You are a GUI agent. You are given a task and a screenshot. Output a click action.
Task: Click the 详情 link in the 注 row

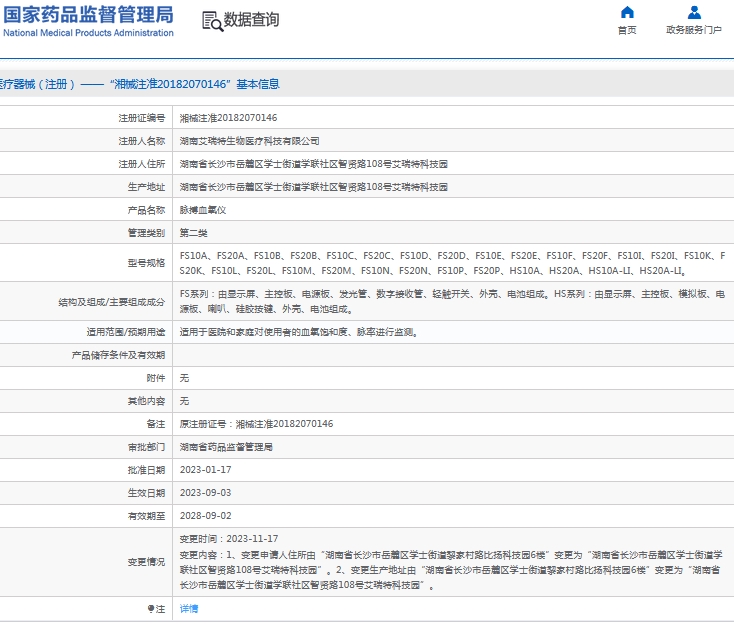[189, 609]
